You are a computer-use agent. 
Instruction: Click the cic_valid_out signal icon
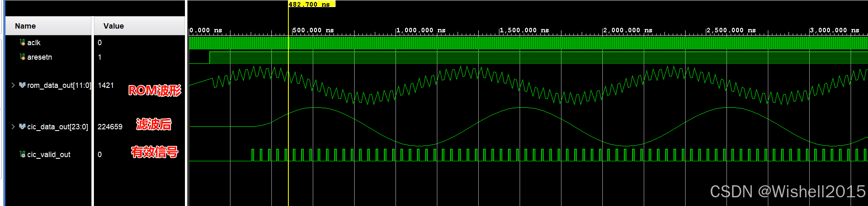click(22, 154)
